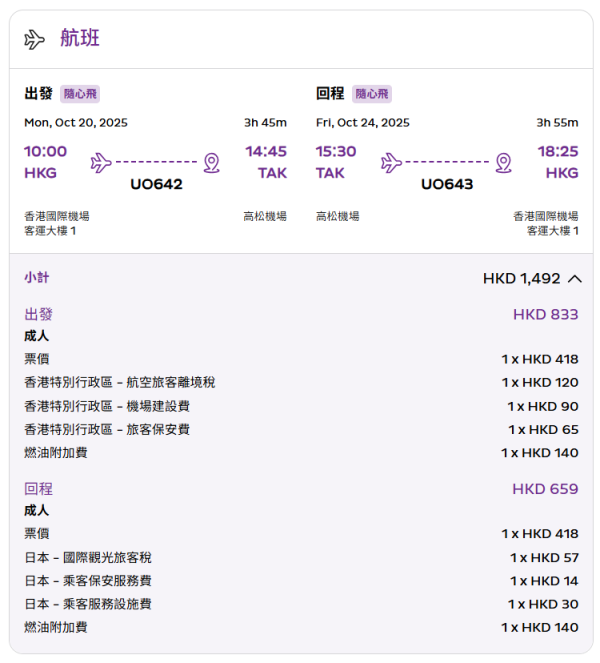The image size is (600, 663).
Task: Click the 3h 45m duration
Action: tap(265, 123)
